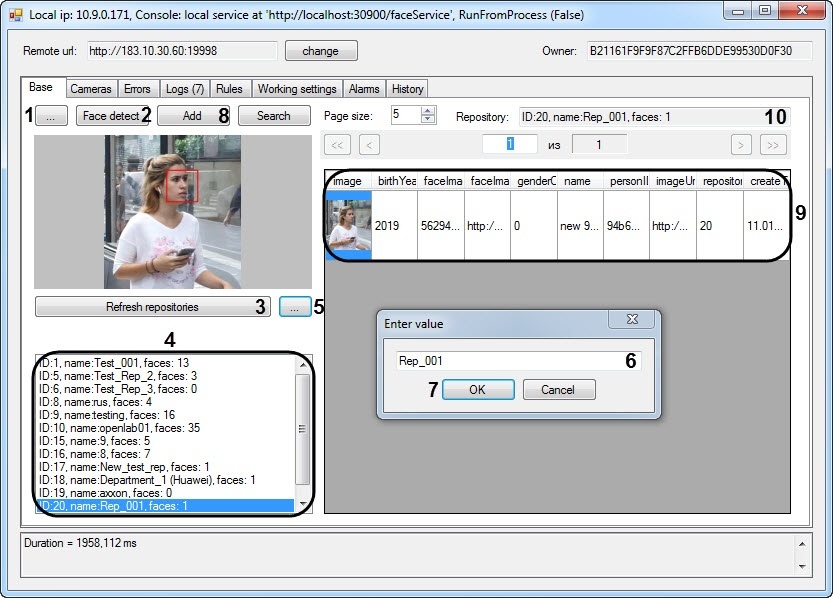Click the Page size value field
Screen dimensions: 833x598
click(x=406, y=115)
